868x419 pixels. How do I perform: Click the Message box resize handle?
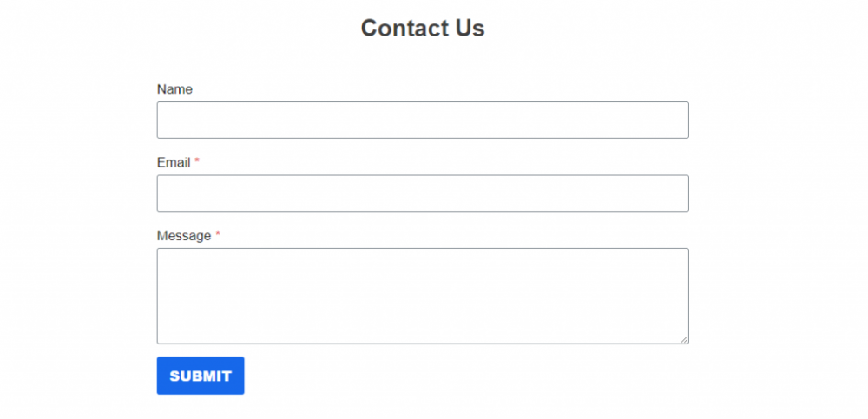684,339
